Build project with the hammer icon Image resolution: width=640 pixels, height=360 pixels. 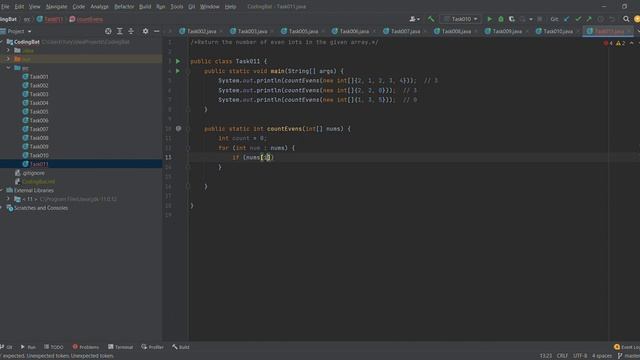431,19
